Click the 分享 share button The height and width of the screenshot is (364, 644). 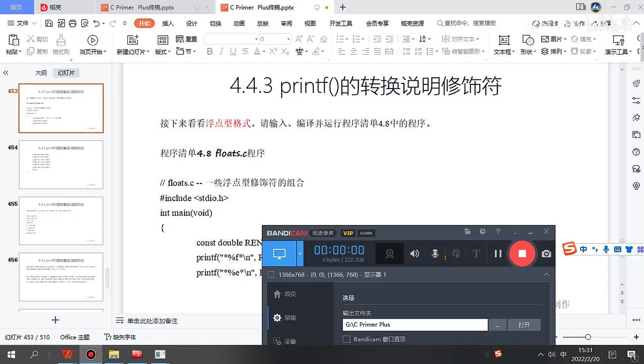601,23
